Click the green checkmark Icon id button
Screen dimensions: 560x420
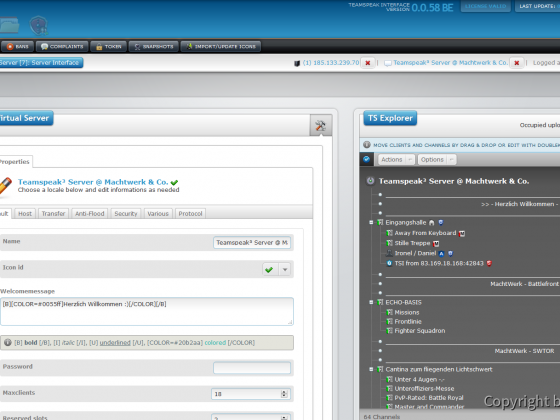[x=269, y=270]
